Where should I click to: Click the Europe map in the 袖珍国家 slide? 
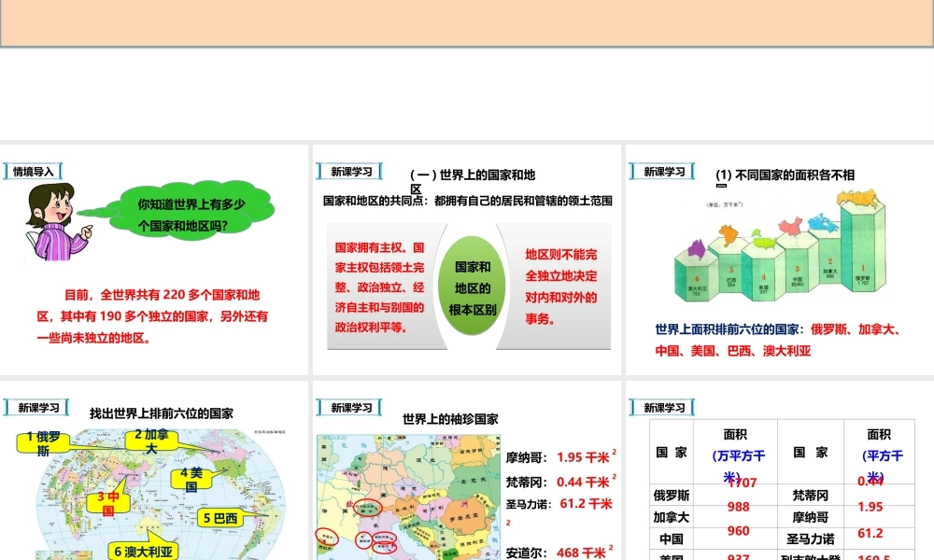point(408,497)
